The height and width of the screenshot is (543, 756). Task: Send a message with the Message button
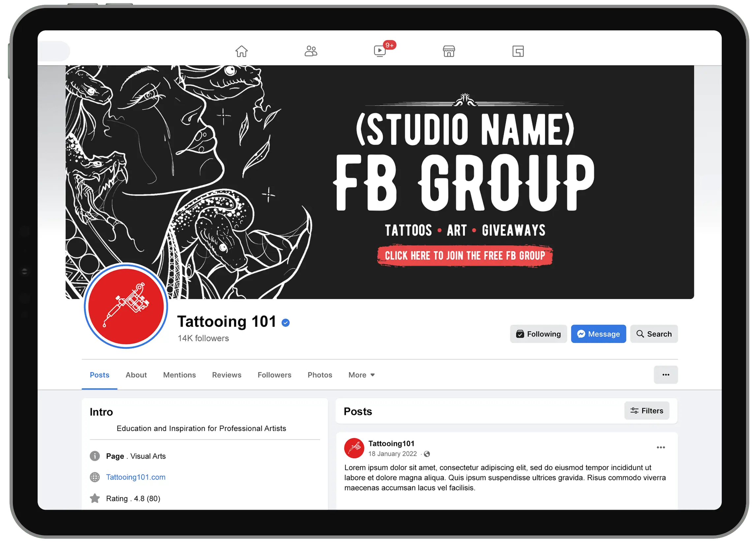tap(598, 334)
